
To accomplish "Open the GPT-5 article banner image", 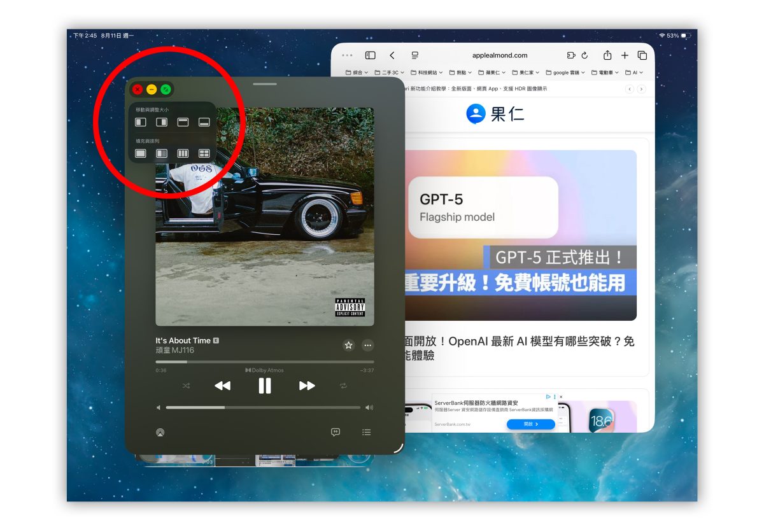I will point(521,235).
